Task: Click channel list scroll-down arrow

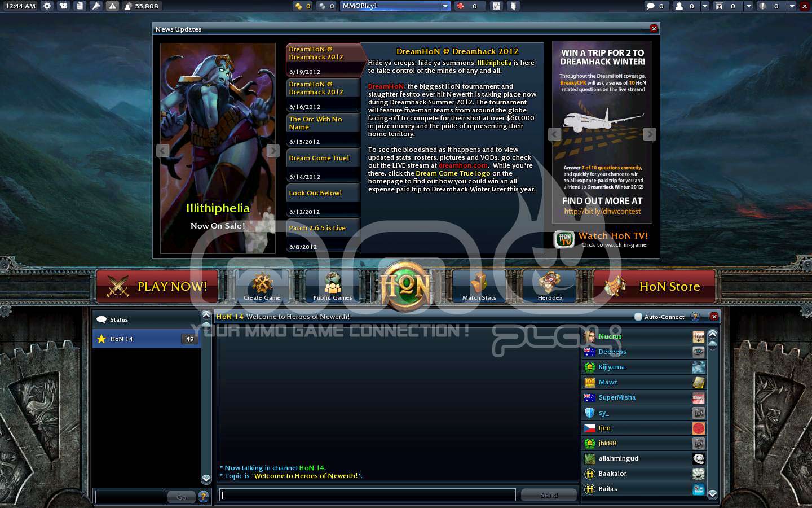Action: coord(206,478)
